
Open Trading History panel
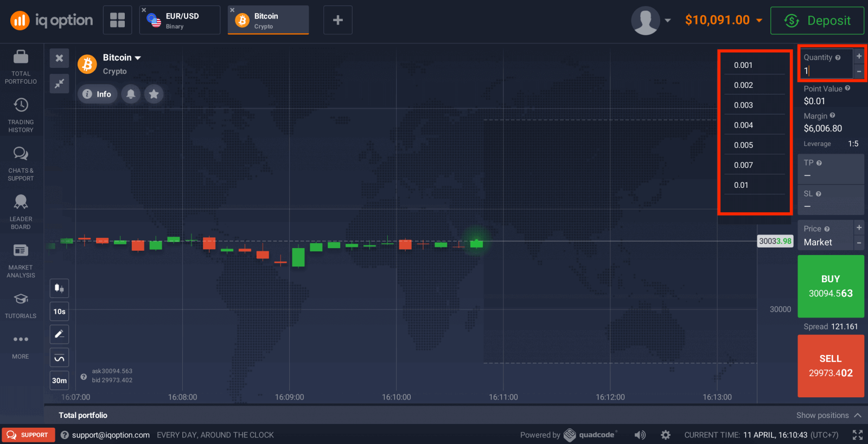pyautogui.click(x=21, y=115)
